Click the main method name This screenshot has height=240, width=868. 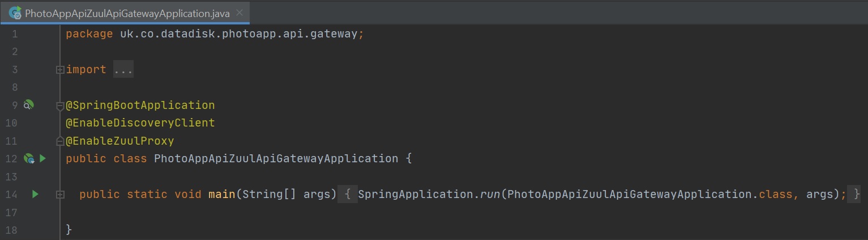[221, 194]
